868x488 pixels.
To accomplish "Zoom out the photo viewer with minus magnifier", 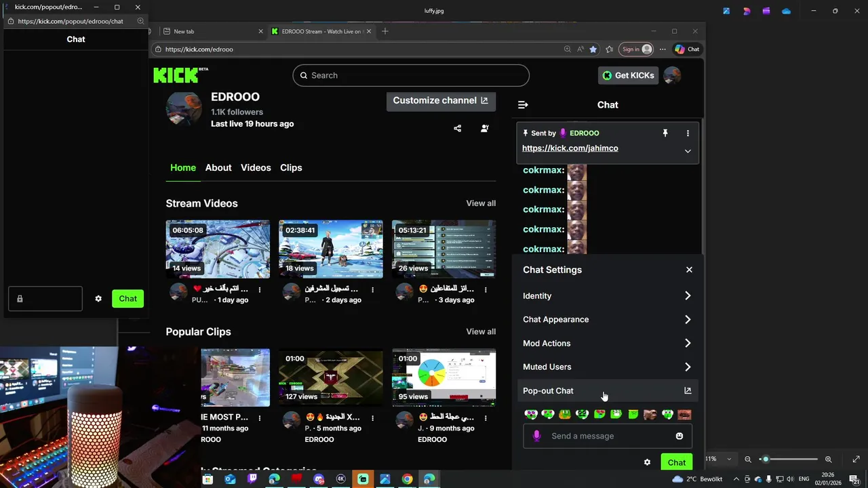I will 748,459.
